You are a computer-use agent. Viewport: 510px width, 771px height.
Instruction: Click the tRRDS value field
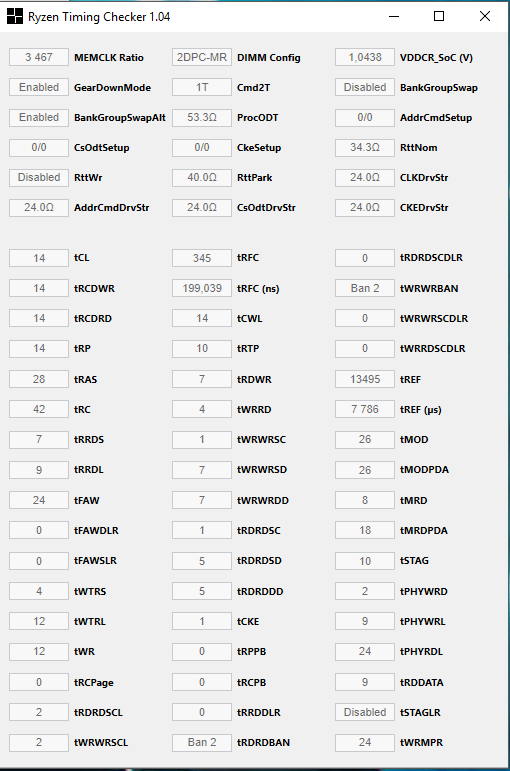39,439
